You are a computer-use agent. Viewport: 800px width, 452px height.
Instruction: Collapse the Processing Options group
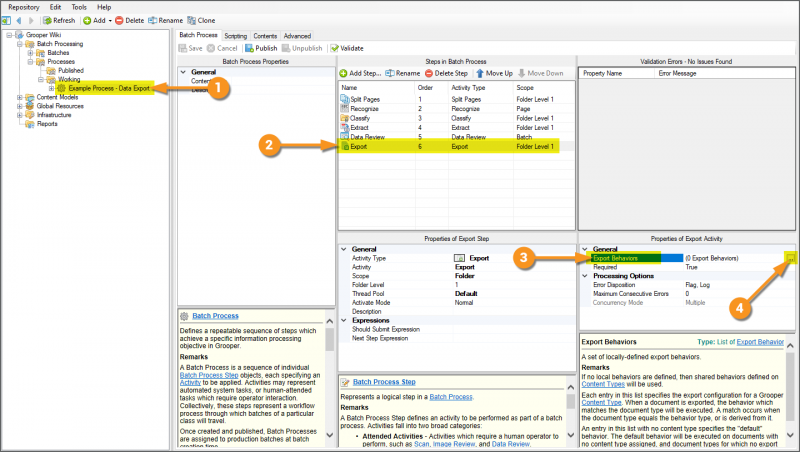click(585, 276)
